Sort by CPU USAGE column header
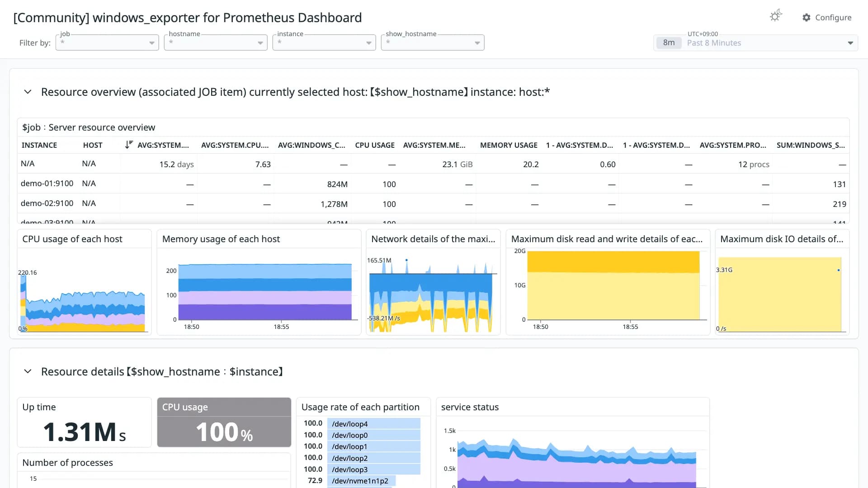This screenshot has height=488, width=868. (375, 145)
